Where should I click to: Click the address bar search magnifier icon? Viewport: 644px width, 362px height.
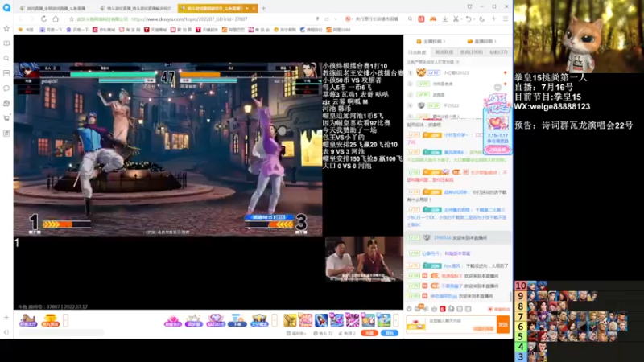click(410, 19)
